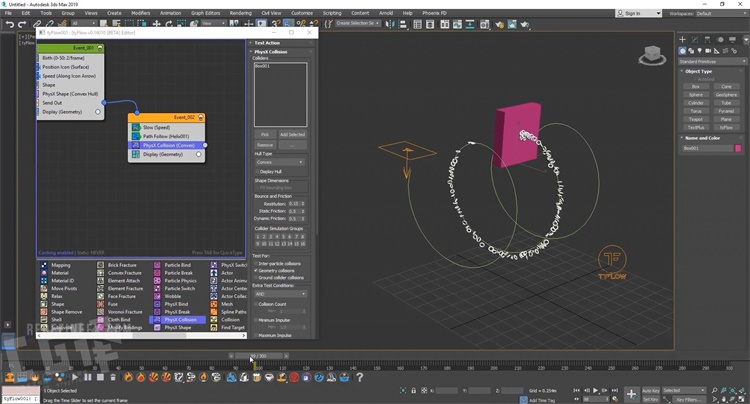Open the Curve Editor icon
This screenshot has width=750, height=404.
(457, 24)
